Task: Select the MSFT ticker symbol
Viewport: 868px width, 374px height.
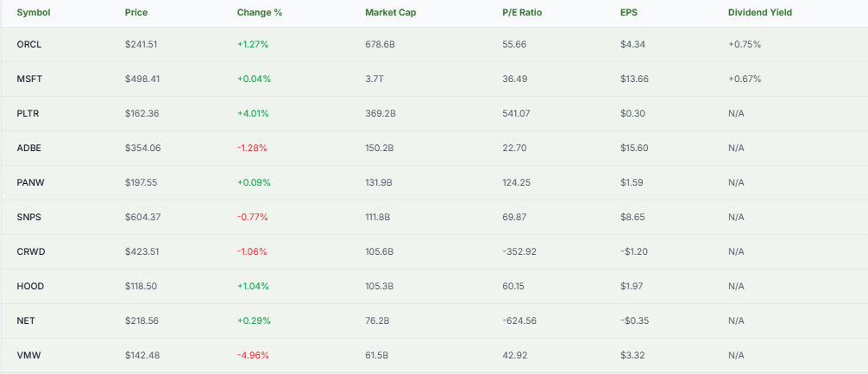Action: pyautogui.click(x=30, y=79)
